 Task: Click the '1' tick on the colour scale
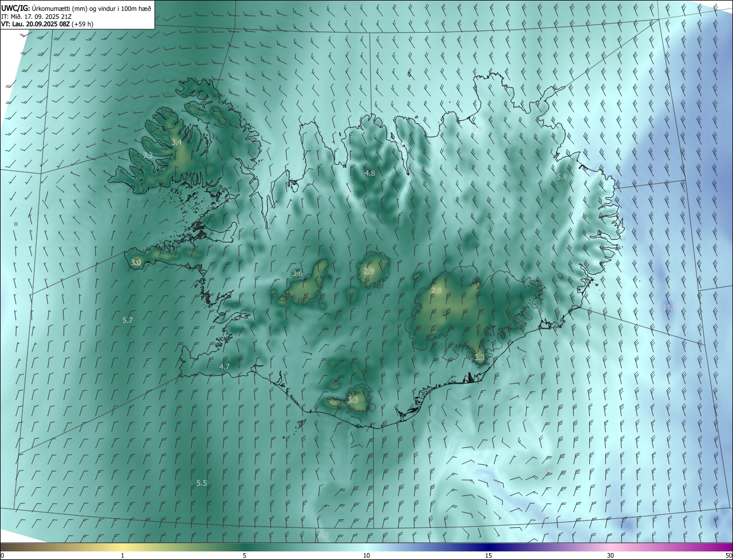tap(123, 555)
